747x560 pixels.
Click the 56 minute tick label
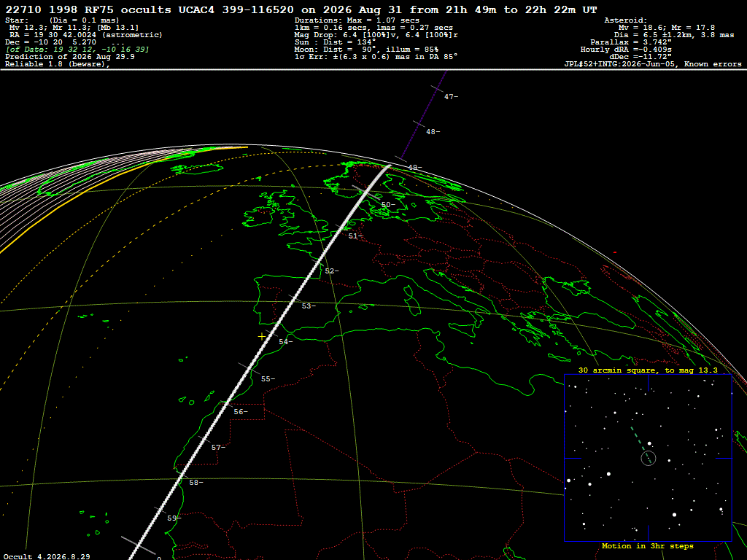pyautogui.click(x=241, y=412)
